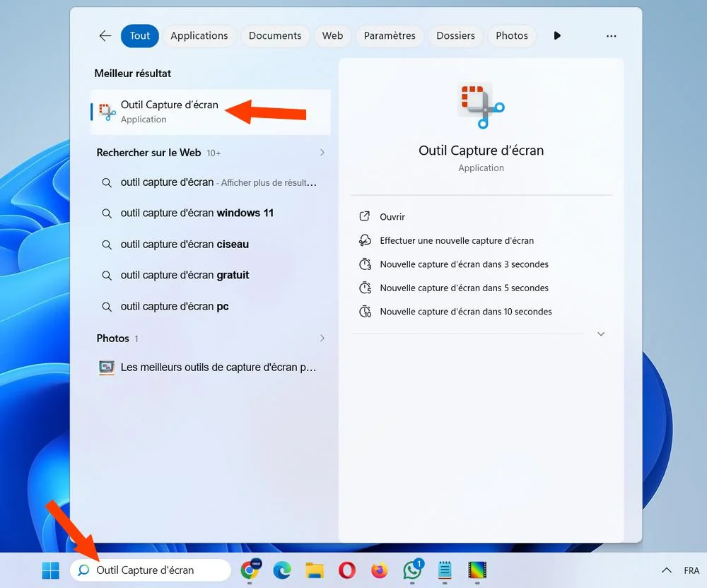The image size is (707, 588).
Task: Click the photo result thumbnail icon
Action: [107, 367]
